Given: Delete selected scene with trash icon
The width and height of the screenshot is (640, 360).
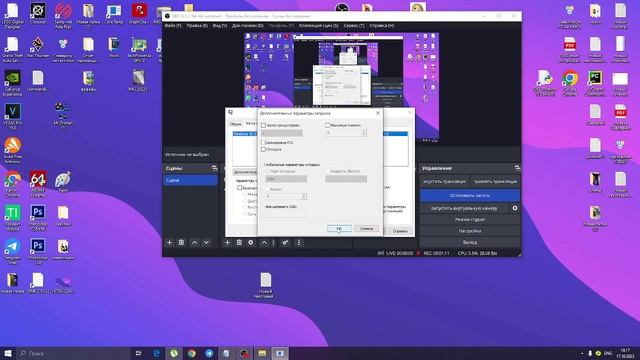Looking at the screenshot, I should click(181, 242).
